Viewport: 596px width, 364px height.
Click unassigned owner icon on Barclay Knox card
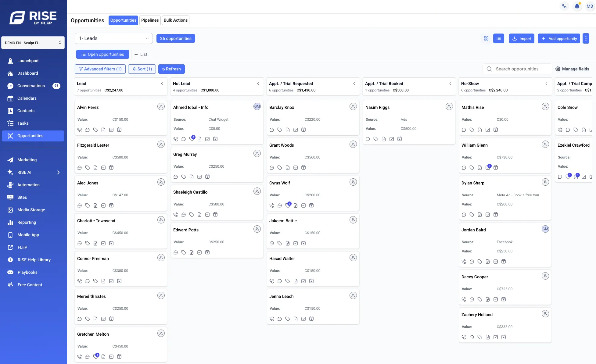pyautogui.click(x=353, y=106)
